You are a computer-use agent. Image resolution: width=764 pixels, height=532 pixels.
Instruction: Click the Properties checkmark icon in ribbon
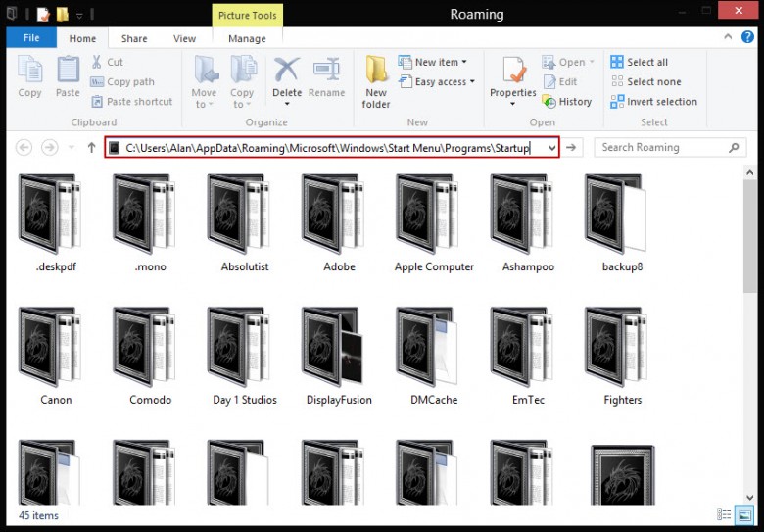coord(513,70)
